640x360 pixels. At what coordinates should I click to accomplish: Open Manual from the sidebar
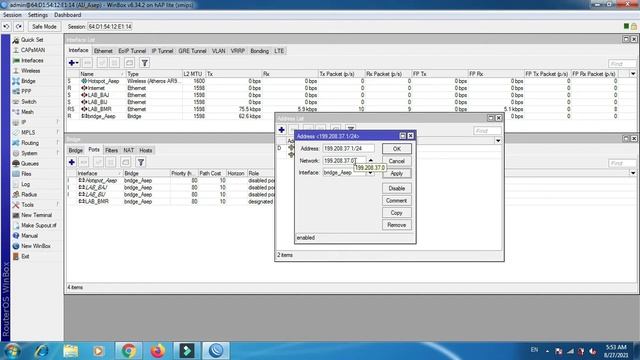(29, 236)
